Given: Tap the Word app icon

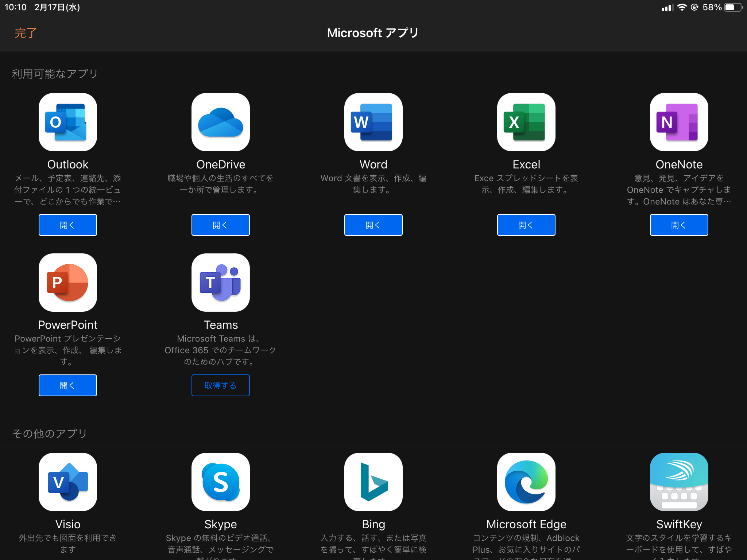Looking at the screenshot, I should point(373,122).
